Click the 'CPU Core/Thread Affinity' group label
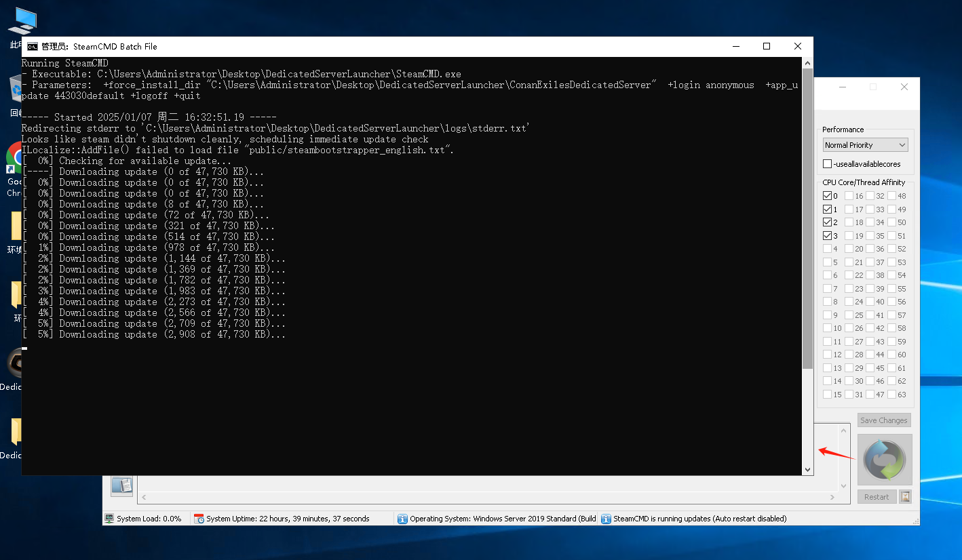Viewport: 962px width, 560px height. [864, 182]
